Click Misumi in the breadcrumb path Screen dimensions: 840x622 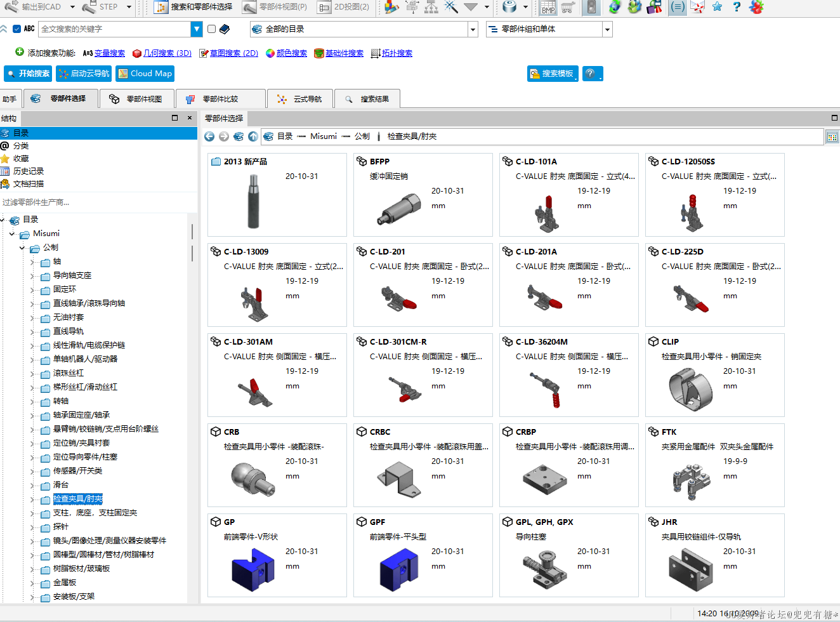[x=324, y=136]
